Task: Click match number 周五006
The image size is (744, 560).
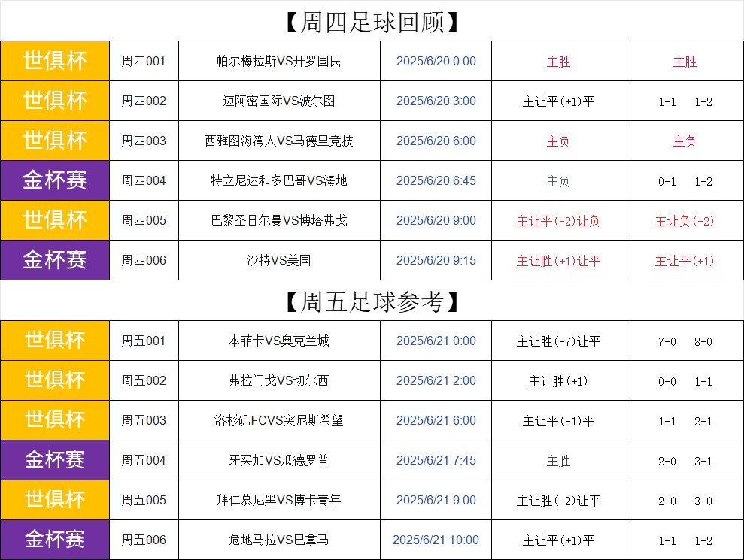Action: (143, 540)
